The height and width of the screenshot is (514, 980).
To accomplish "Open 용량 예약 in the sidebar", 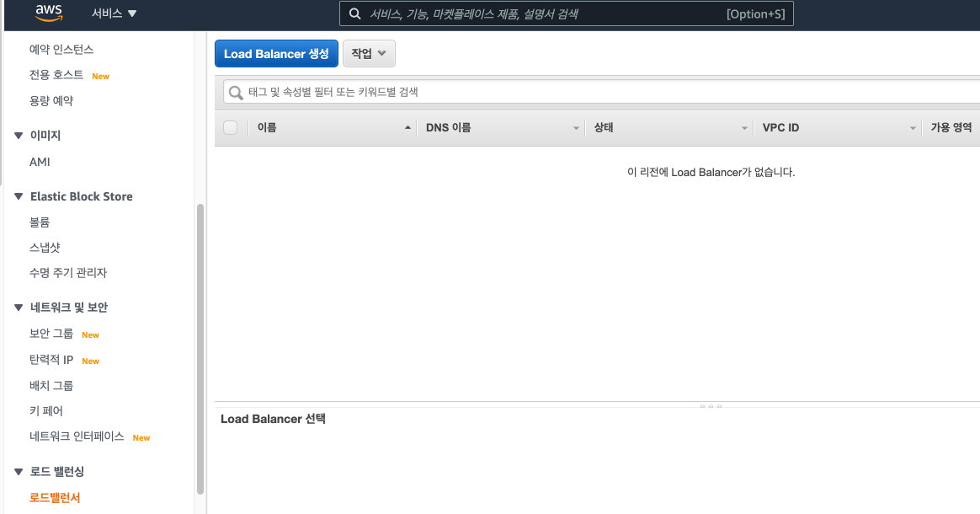I will (51, 100).
